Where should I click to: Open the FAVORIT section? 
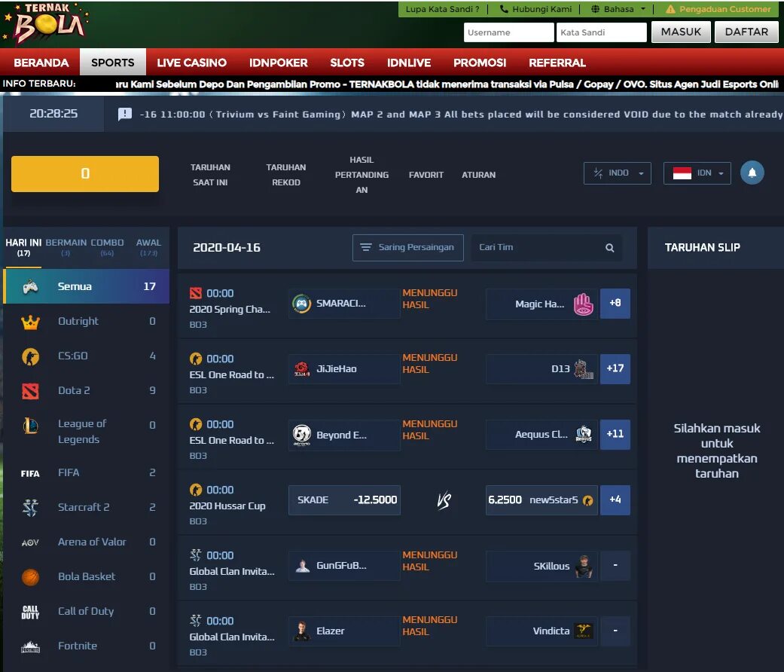coord(426,175)
